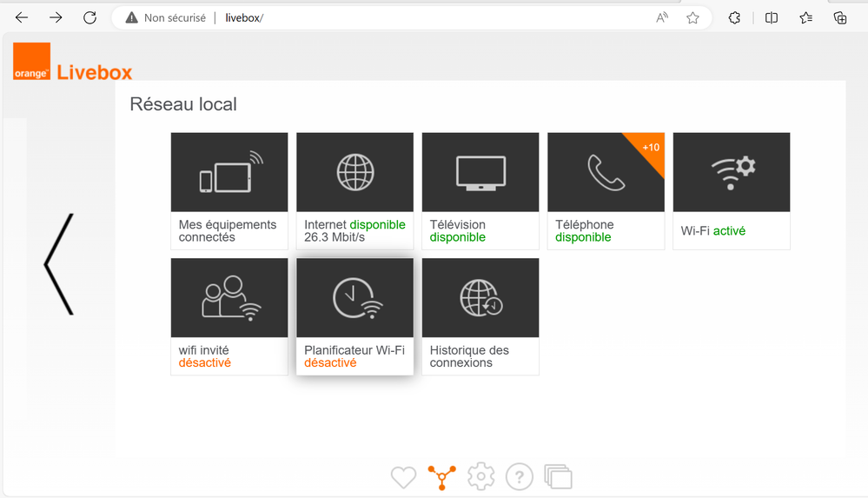Open Mes équipements connectés tile
This screenshot has height=498, width=868.
pyautogui.click(x=229, y=190)
